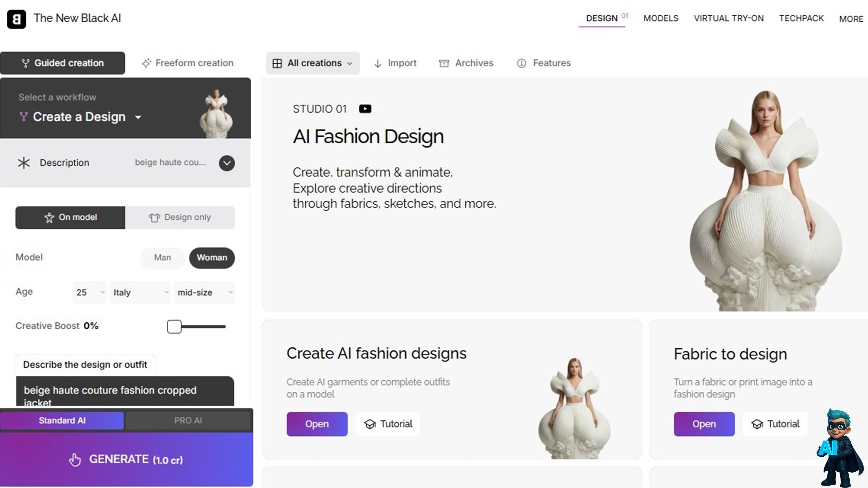
Task: Click the 'AI Fashion Design' heading
Action: (368, 137)
